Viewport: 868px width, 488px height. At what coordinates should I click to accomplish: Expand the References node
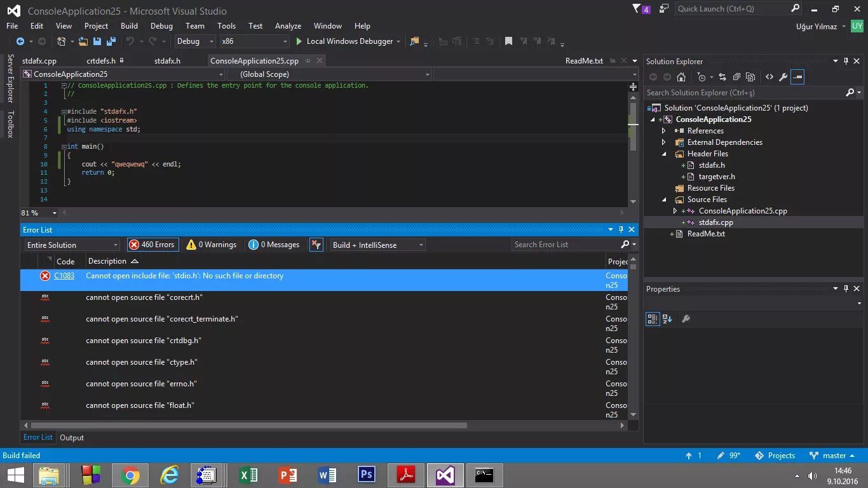663,131
